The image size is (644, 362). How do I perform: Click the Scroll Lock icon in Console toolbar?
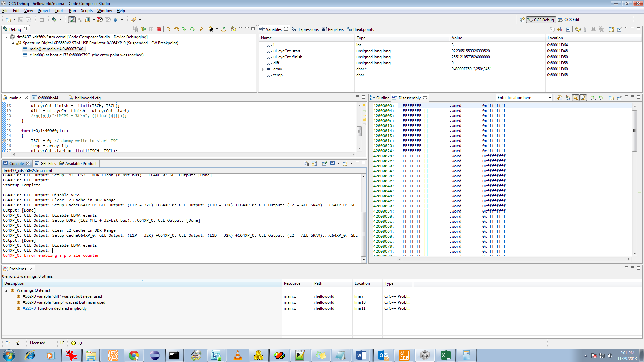[314, 164]
